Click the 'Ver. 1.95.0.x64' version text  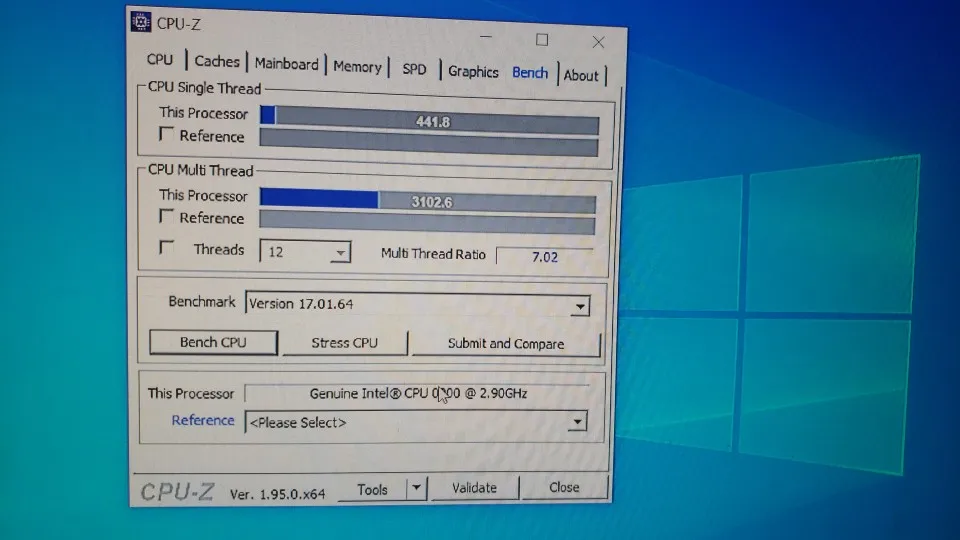pos(277,494)
